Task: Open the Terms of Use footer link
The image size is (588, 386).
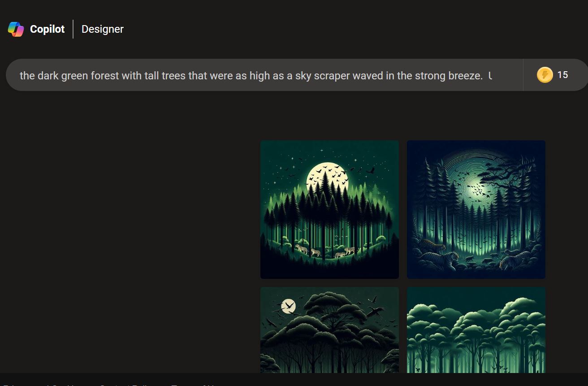Action: point(193,385)
